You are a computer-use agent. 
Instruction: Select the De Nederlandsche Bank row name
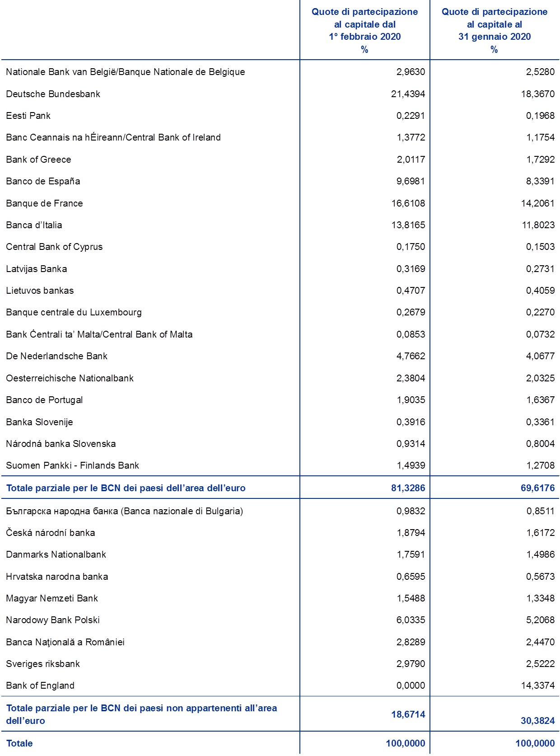56,356
